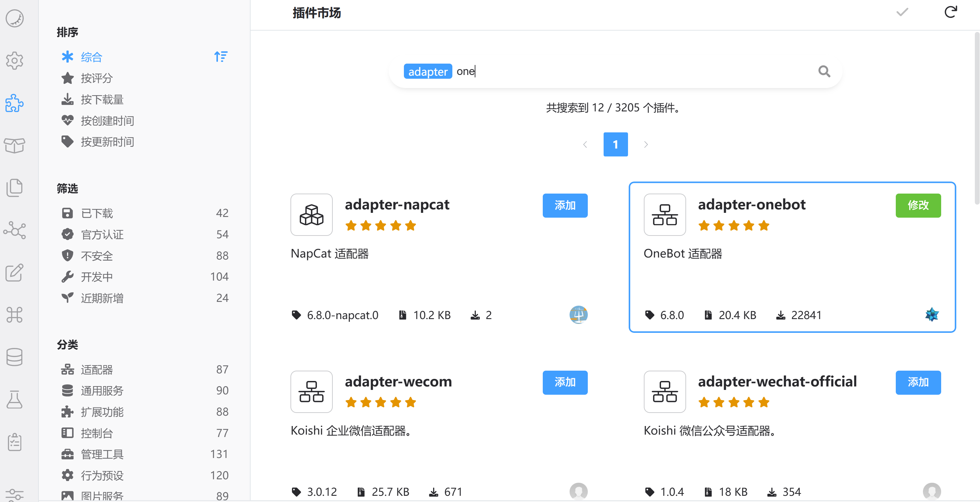Click adapter-wechat-official plugin icon
980x502 pixels.
(665, 392)
